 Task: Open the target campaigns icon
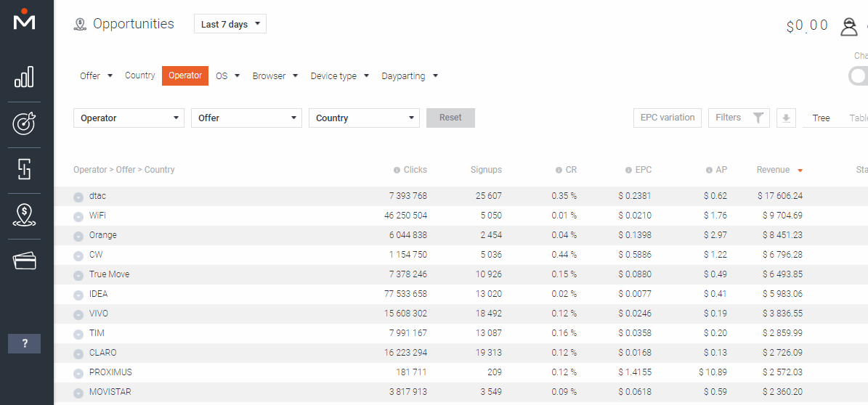[25, 124]
